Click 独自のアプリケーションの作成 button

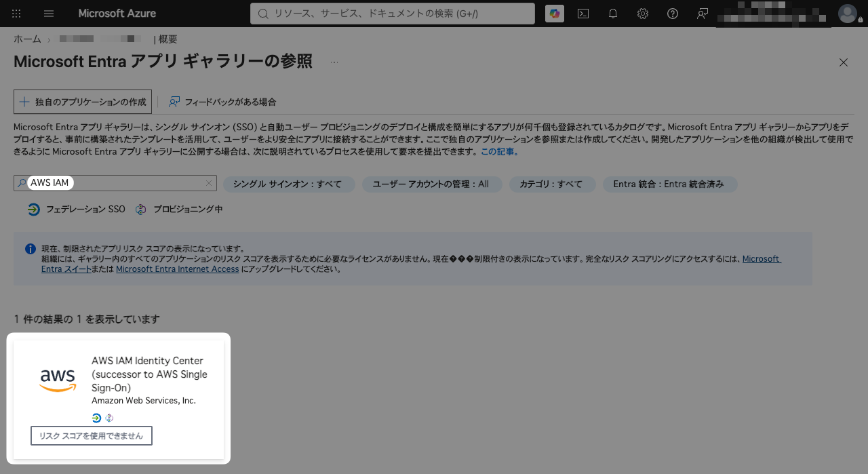[x=83, y=102]
